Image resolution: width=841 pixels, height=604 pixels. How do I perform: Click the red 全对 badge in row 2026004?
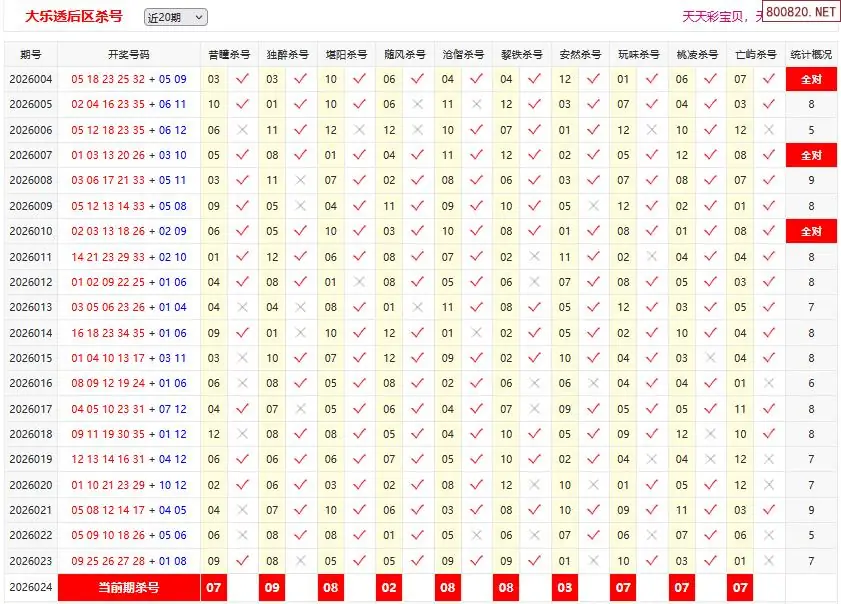[x=811, y=79]
